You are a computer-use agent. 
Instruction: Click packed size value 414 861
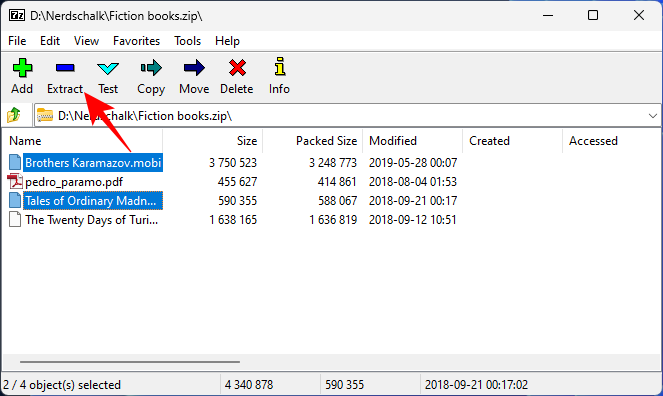pyautogui.click(x=337, y=182)
